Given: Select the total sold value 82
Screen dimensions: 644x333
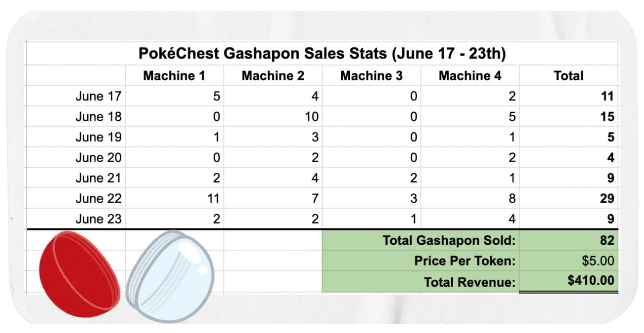Looking at the screenshot, I should click(x=569, y=240).
